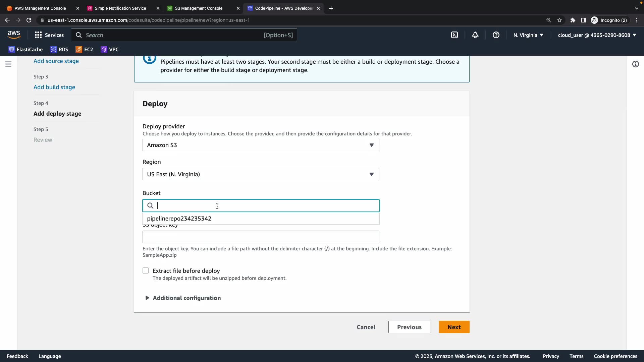Open the info panel icon at right
This screenshot has width=644, height=362.
(x=636, y=64)
